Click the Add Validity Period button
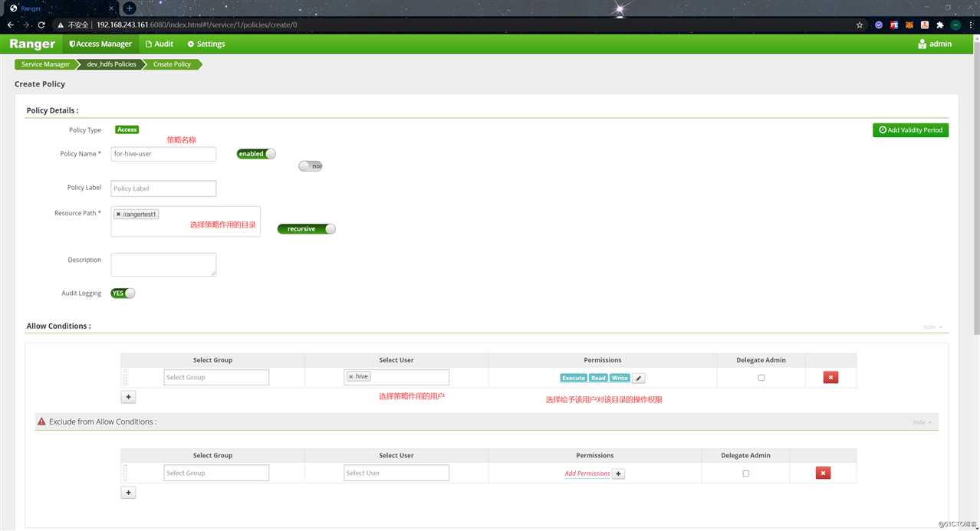Image resolution: width=980 pixels, height=531 pixels. click(x=910, y=130)
